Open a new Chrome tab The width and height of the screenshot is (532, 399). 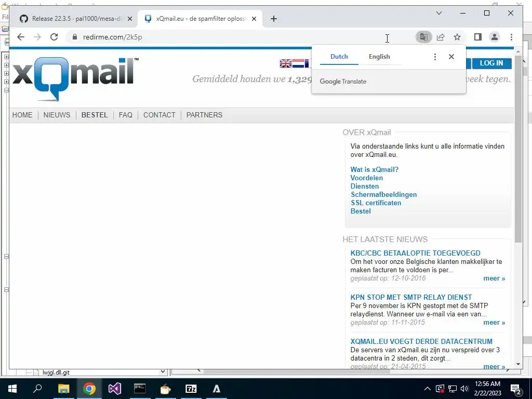click(274, 19)
